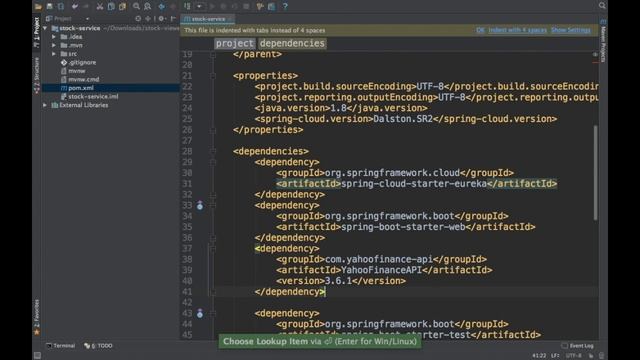Screen dimensions: 640x360
Task: Click the Help question mark icon
Action: [x=285, y=6]
